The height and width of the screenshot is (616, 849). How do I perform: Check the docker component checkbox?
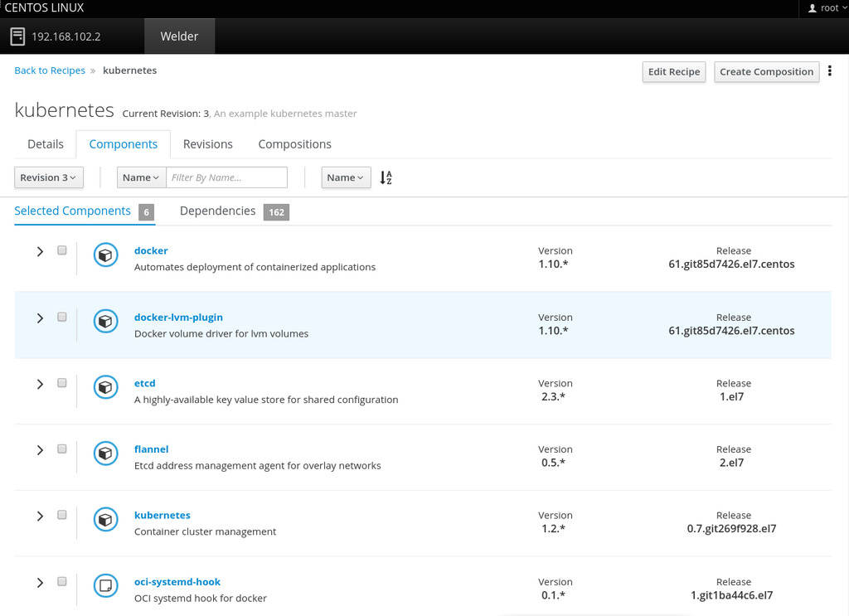tap(62, 250)
